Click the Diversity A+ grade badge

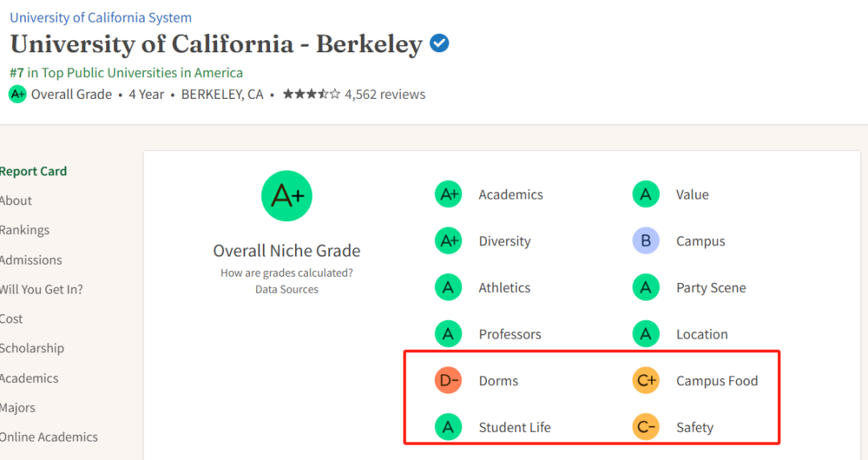(448, 241)
